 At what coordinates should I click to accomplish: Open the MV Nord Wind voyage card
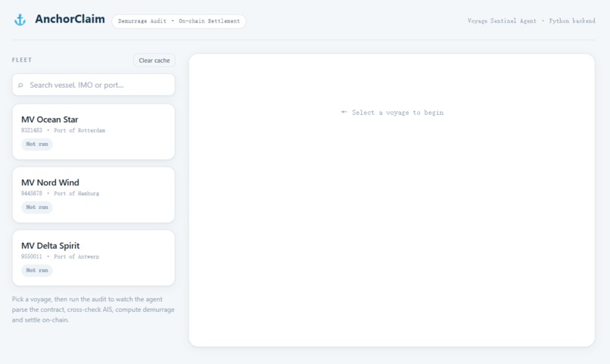[93, 194]
